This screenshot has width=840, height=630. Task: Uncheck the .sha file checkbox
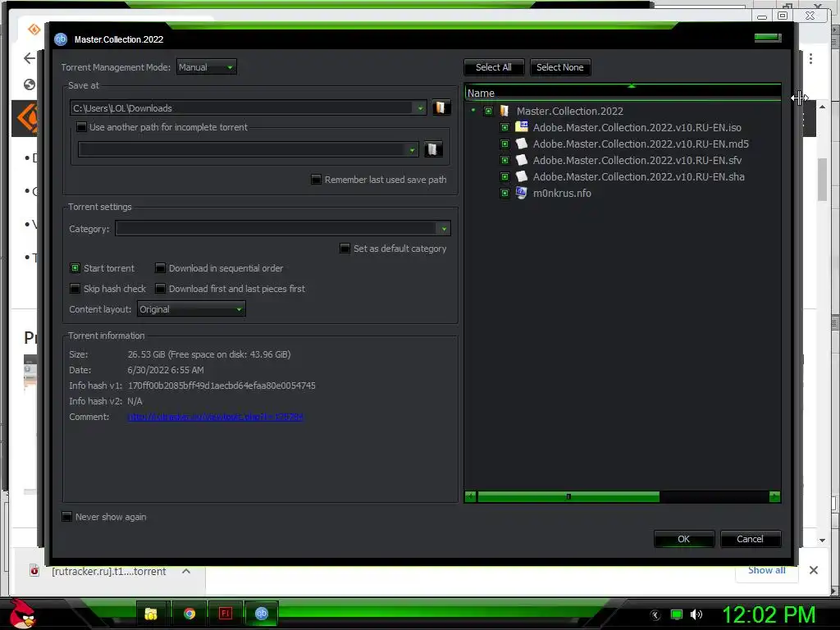pyautogui.click(x=504, y=176)
